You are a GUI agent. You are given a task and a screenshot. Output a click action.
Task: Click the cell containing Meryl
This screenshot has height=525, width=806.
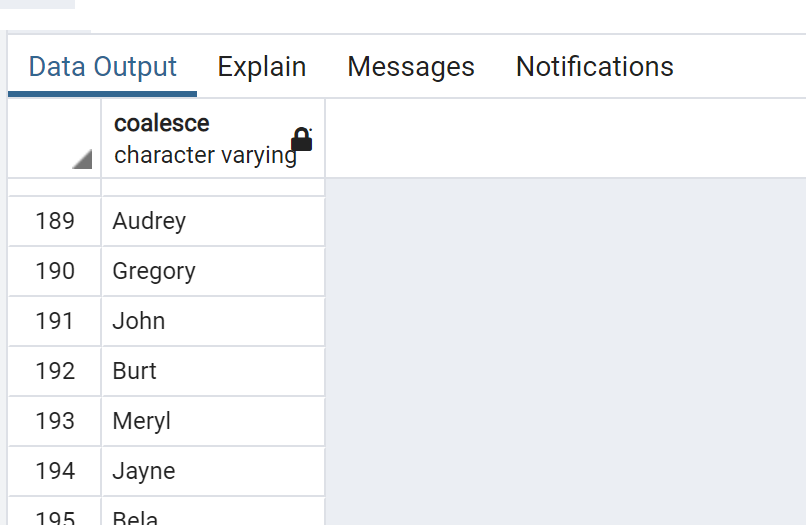click(x=213, y=421)
